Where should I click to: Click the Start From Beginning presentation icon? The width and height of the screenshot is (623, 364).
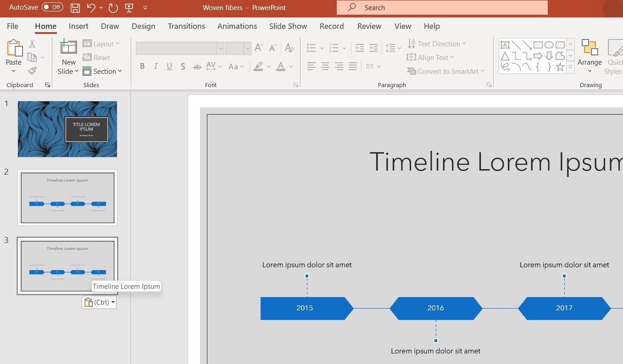coord(129,8)
